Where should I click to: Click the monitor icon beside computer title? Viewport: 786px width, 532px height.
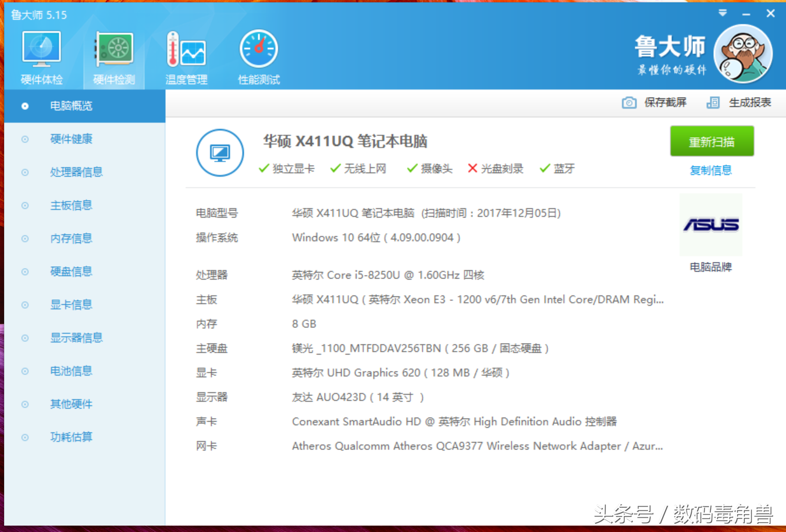220,153
